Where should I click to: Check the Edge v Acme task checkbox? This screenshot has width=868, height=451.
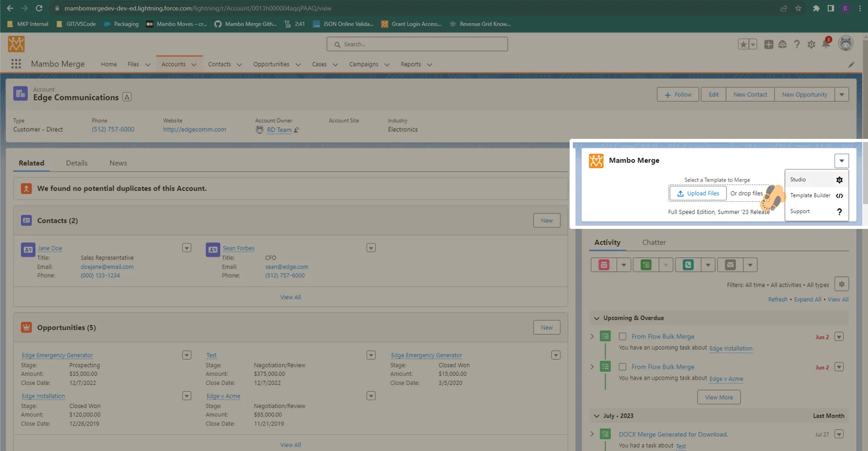[623, 367]
